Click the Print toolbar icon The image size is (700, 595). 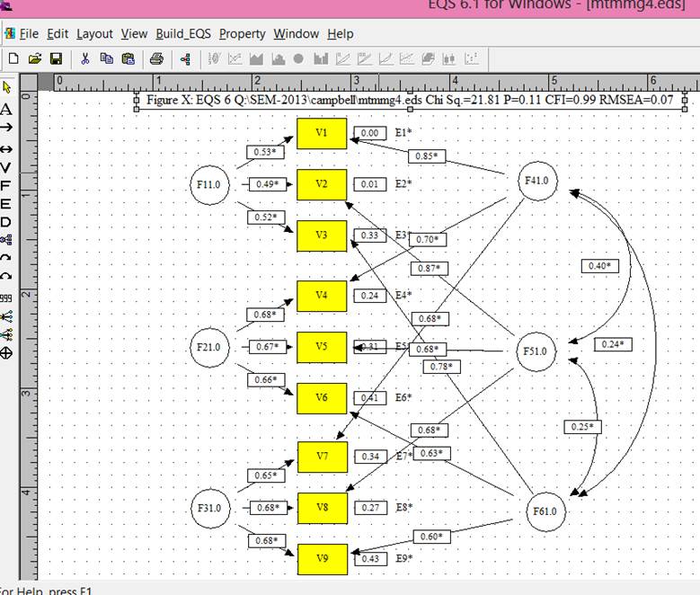156,58
